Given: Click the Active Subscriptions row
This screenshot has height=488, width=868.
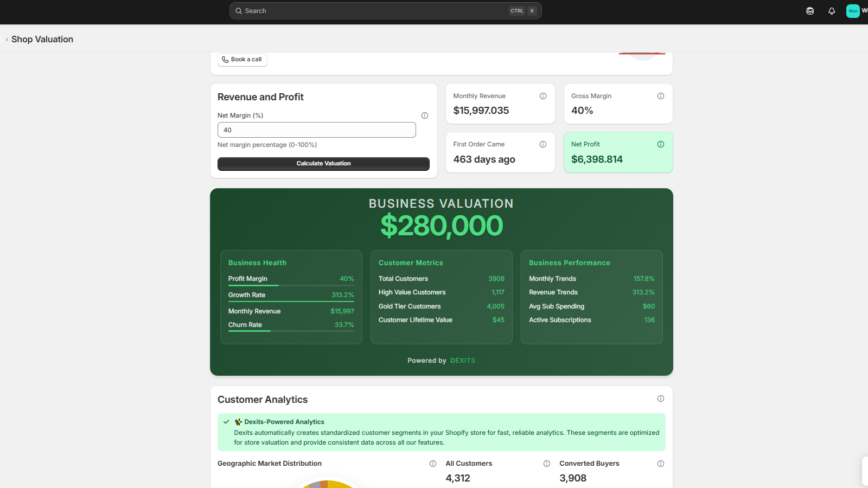Looking at the screenshot, I should click(592, 320).
